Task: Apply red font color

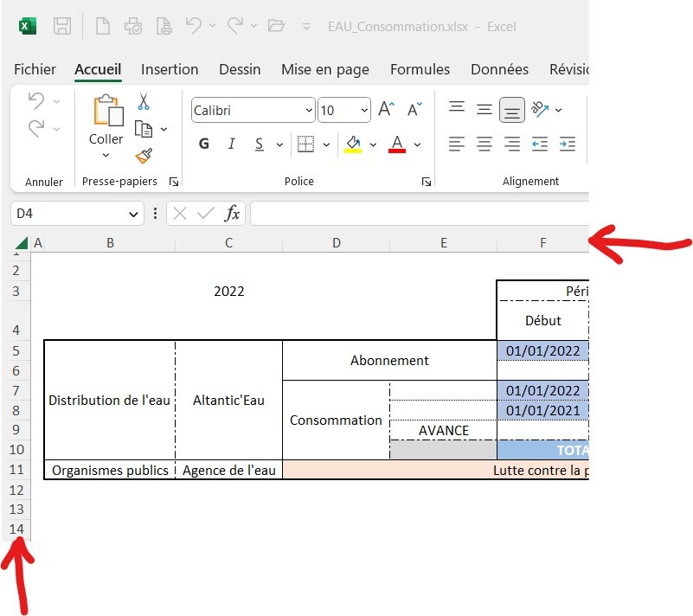Action: pyautogui.click(x=397, y=144)
